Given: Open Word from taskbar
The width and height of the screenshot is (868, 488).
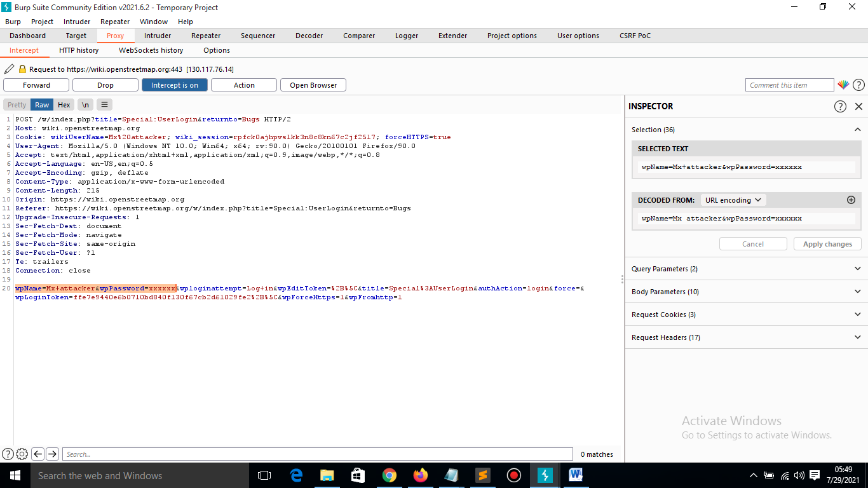Looking at the screenshot, I should coord(576,475).
